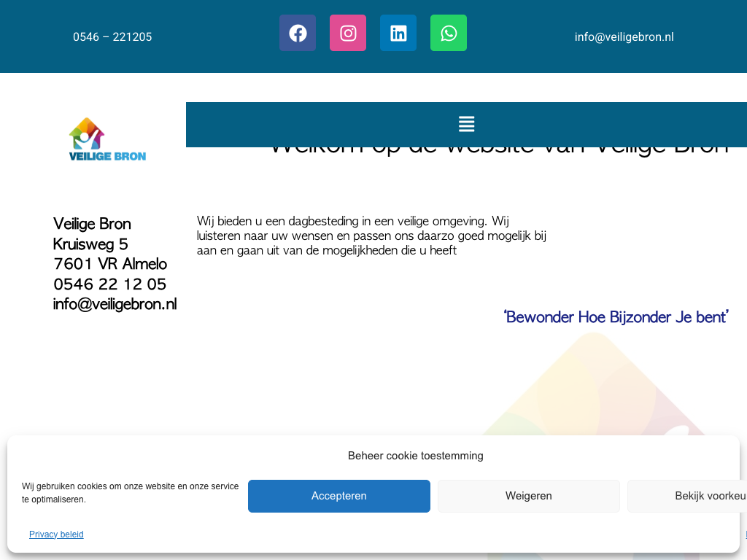
Task: Open the Privacy beleid link
Action: (56, 534)
